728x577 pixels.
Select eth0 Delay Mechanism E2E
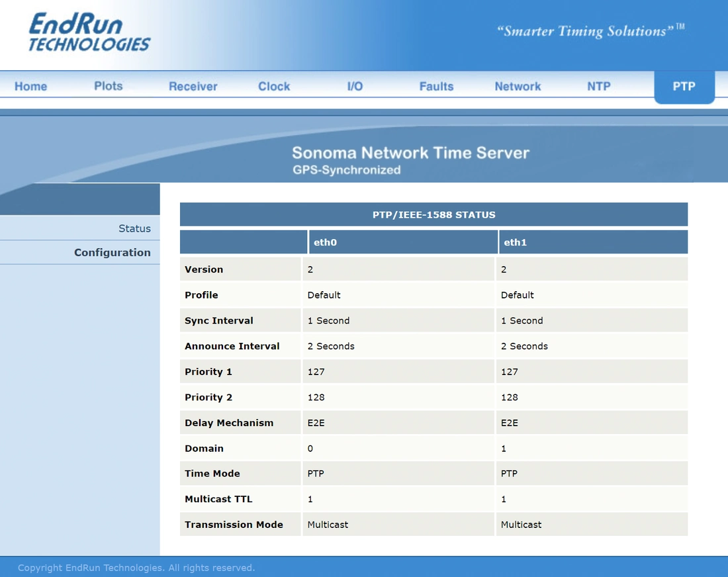tap(316, 422)
